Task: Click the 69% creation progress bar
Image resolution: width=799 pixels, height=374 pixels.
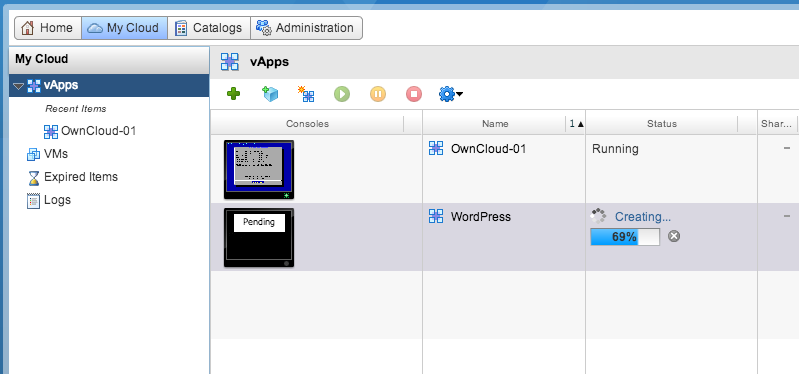Action: [x=625, y=237]
